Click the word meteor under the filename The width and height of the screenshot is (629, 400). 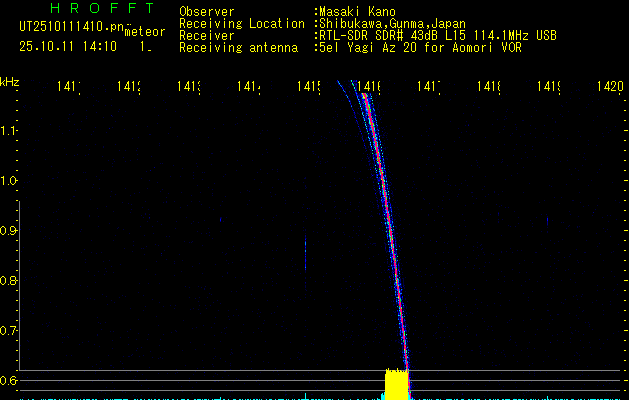coord(144,32)
